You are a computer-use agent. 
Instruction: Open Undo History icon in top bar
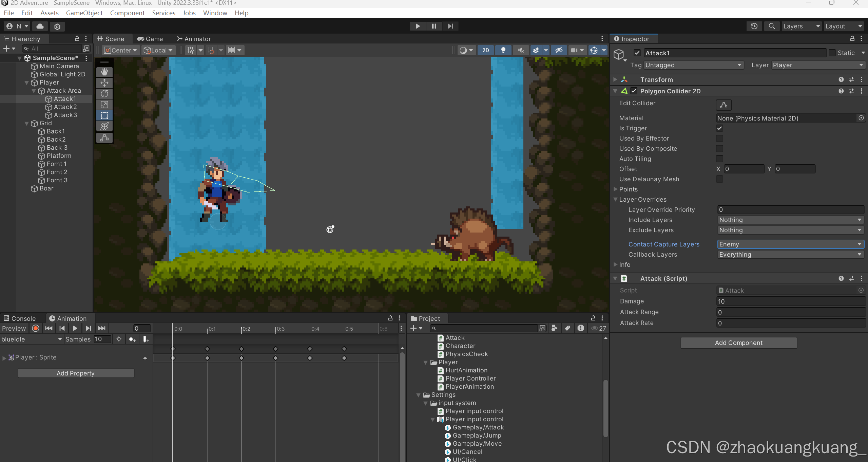(754, 26)
